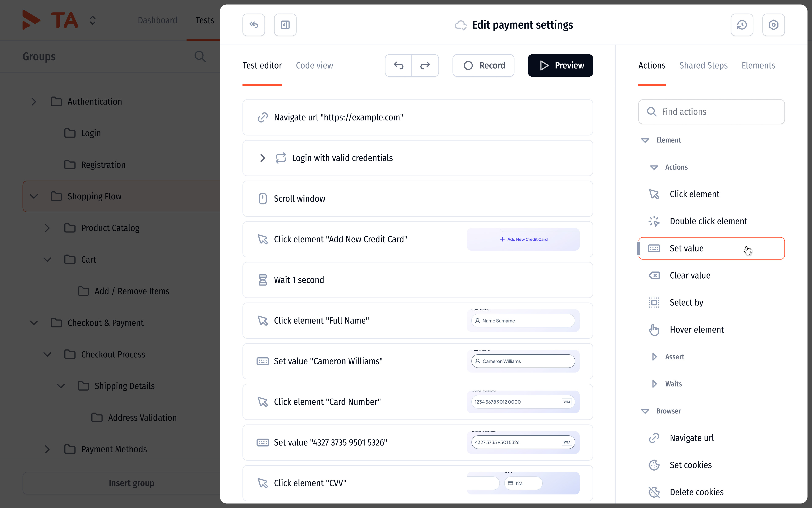The height and width of the screenshot is (508, 812).
Task: Collapse the Shipping Details folder
Action: point(61,386)
